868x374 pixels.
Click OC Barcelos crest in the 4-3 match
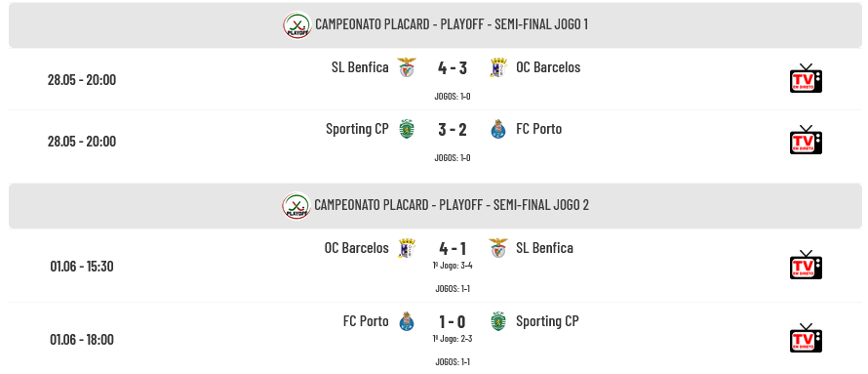click(x=498, y=67)
